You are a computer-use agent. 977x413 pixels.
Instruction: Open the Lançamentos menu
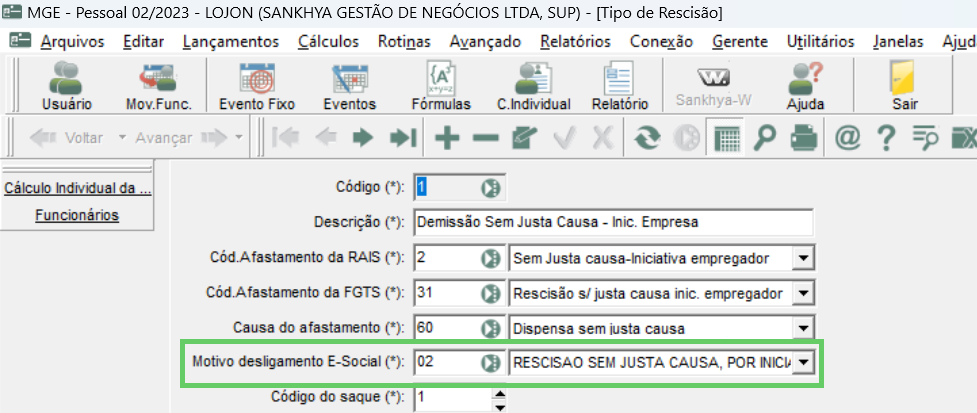pyautogui.click(x=231, y=42)
